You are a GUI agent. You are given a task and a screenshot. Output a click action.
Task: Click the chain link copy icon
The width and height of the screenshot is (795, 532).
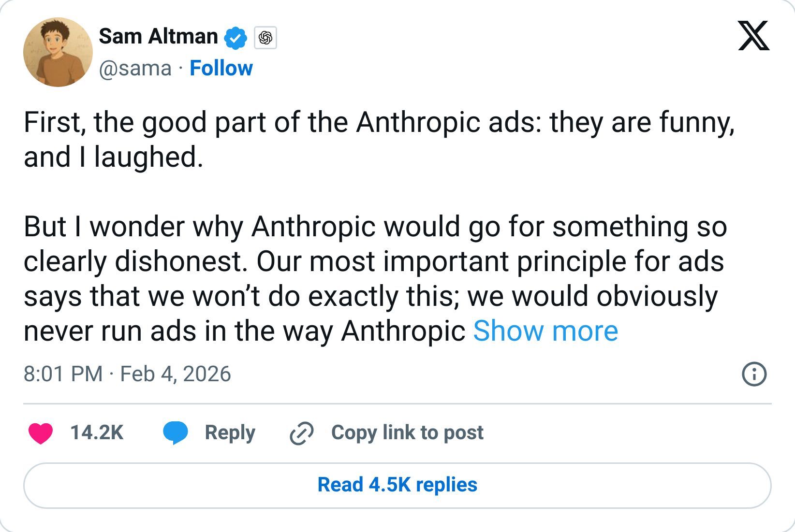click(x=301, y=433)
